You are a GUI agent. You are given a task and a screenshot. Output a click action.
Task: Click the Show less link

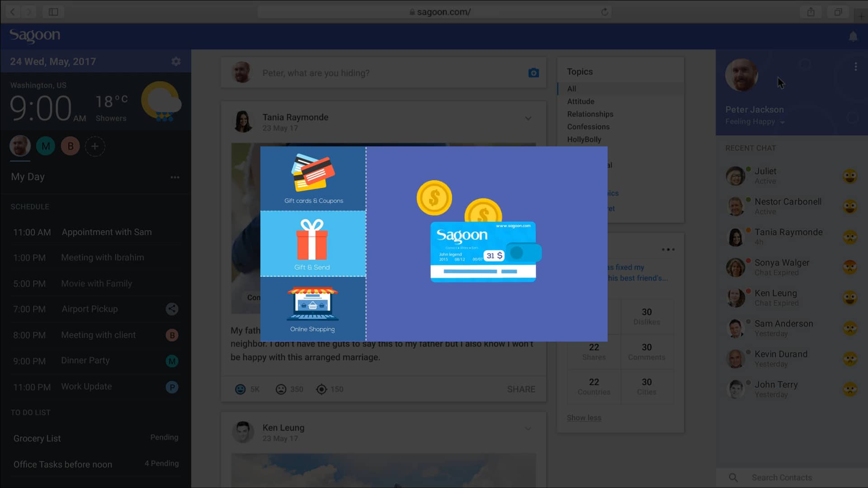coord(584,418)
